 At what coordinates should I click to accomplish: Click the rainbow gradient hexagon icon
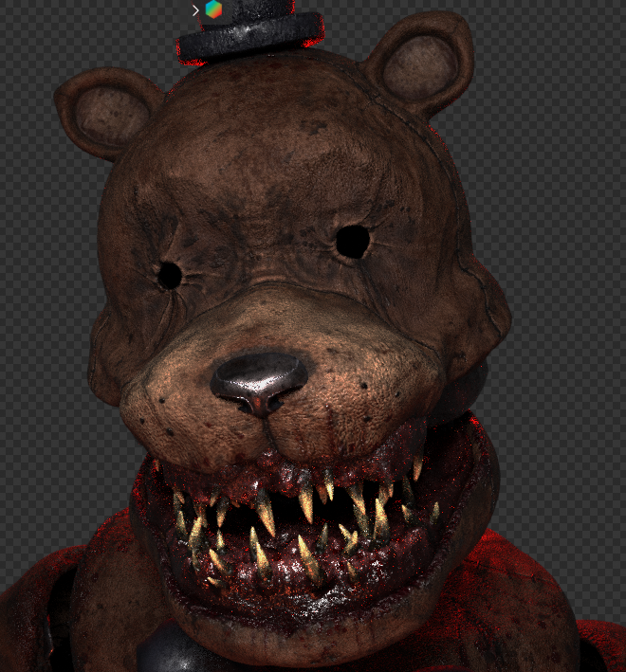click(x=213, y=9)
